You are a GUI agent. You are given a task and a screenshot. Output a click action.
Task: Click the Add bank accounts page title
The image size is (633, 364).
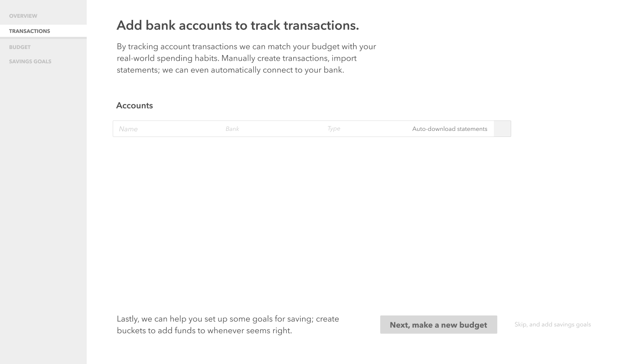point(238,26)
